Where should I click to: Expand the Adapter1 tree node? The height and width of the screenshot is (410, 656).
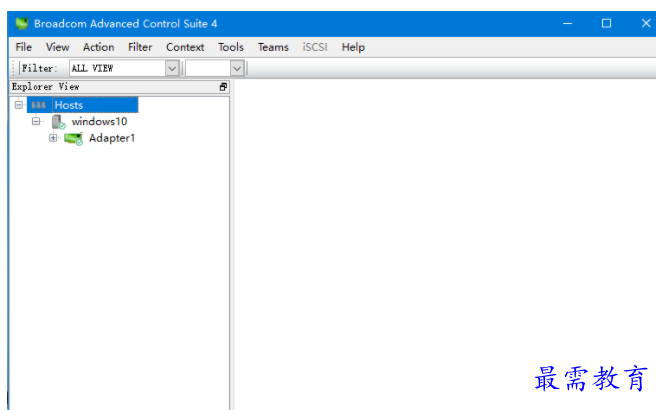click(x=53, y=138)
